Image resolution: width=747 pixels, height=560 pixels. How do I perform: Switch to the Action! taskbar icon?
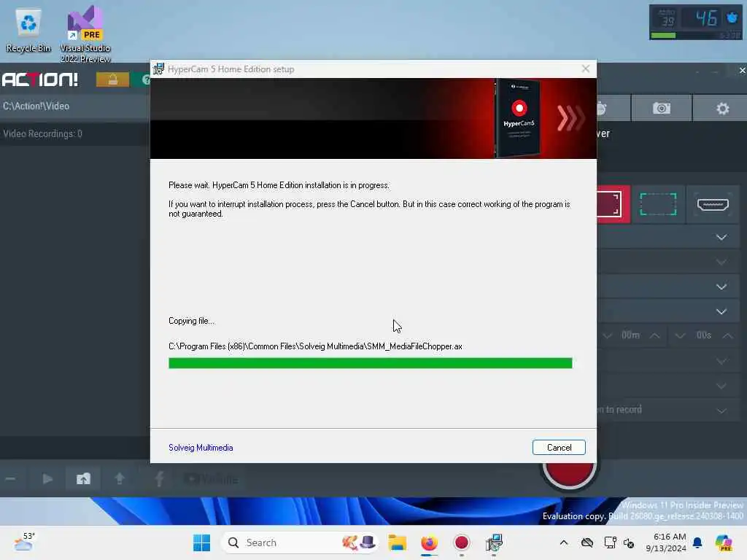point(461,542)
